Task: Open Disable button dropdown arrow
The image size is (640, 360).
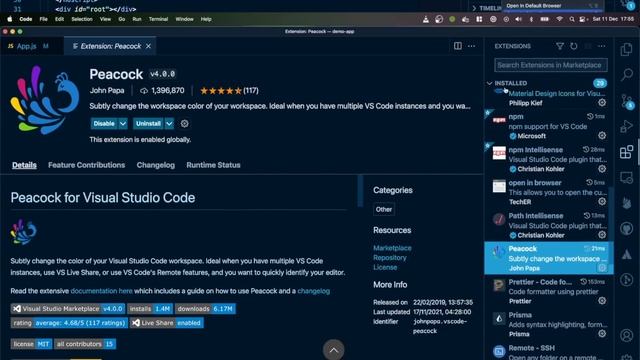Action: pyautogui.click(x=123, y=123)
